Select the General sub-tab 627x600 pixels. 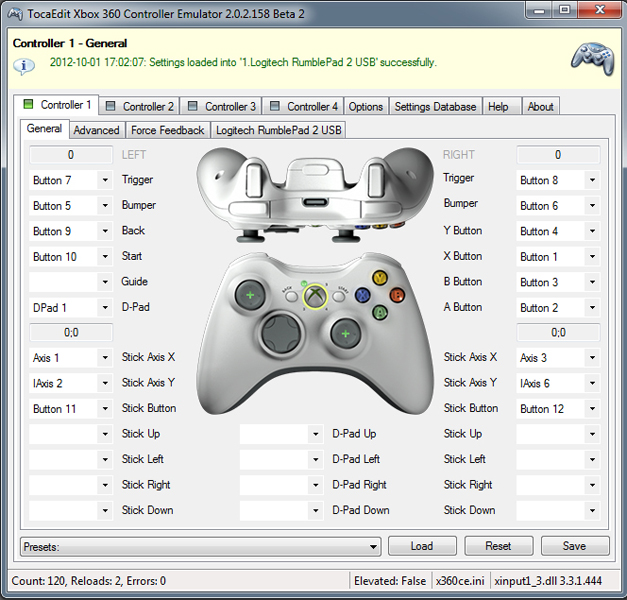click(44, 129)
